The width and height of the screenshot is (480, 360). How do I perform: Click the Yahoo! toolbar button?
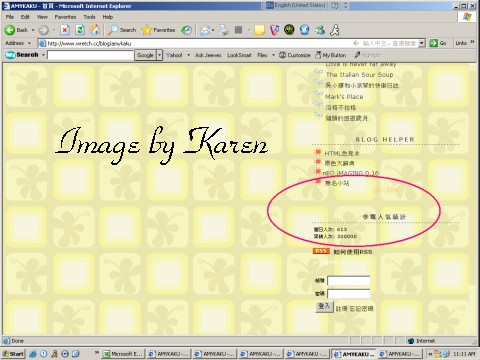tap(174, 55)
